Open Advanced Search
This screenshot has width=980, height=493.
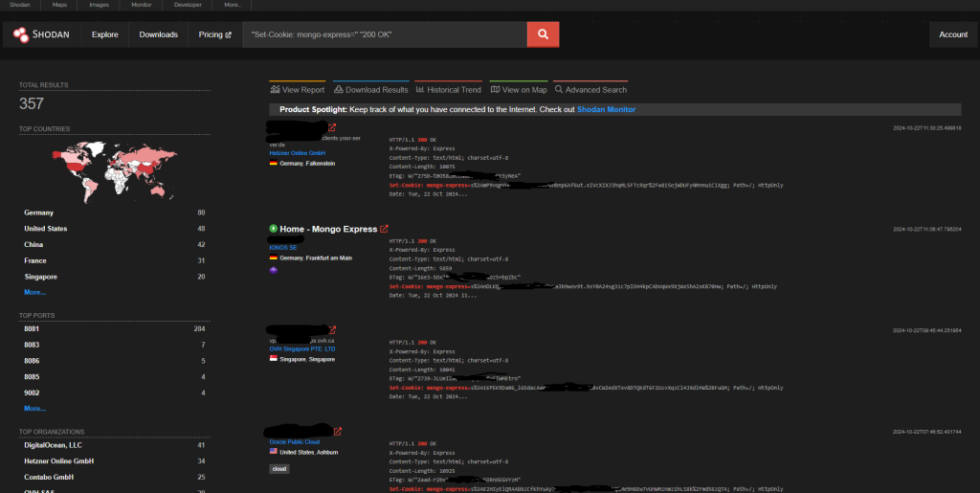(x=590, y=89)
